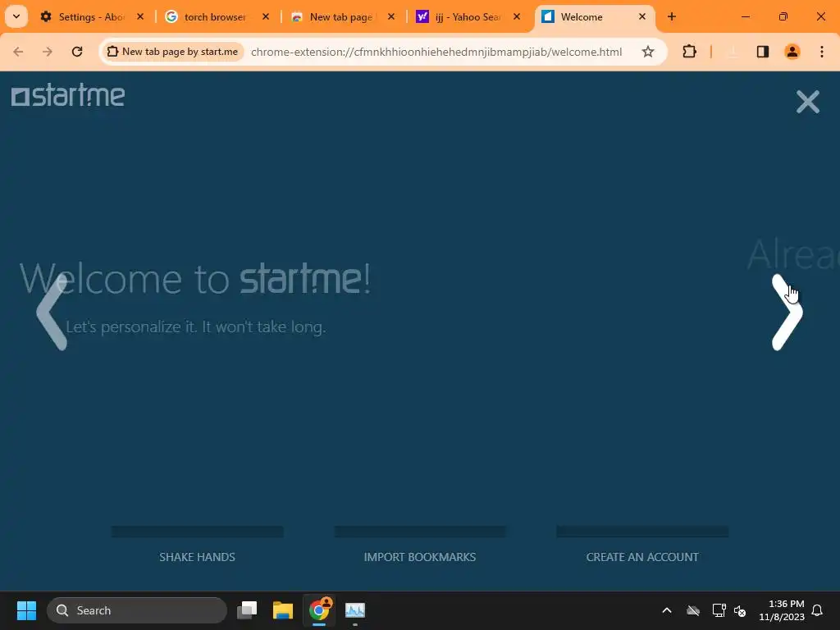Viewport: 840px width, 630px height.
Task: Open a new browser tab
Action: pos(672,17)
